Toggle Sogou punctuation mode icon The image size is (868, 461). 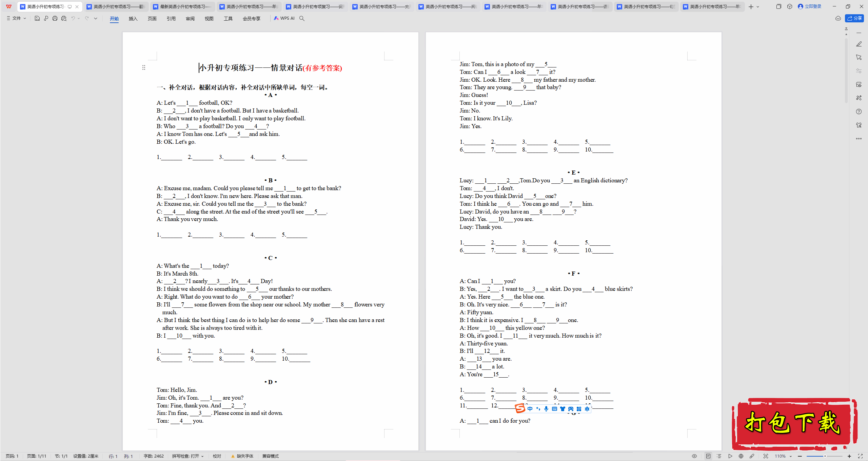(x=538, y=409)
